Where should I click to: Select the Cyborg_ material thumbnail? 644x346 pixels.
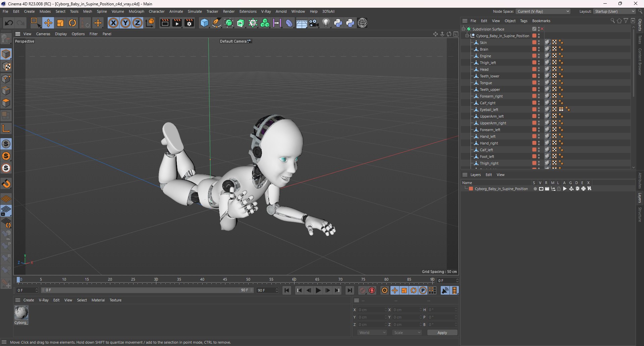[x=21, y=313]
